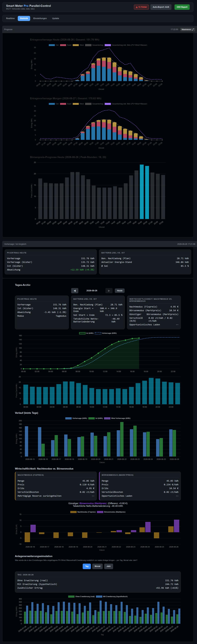The width and height of the screenshot is (197, 644).
Task: Select the Update tab
Action: 55,18
